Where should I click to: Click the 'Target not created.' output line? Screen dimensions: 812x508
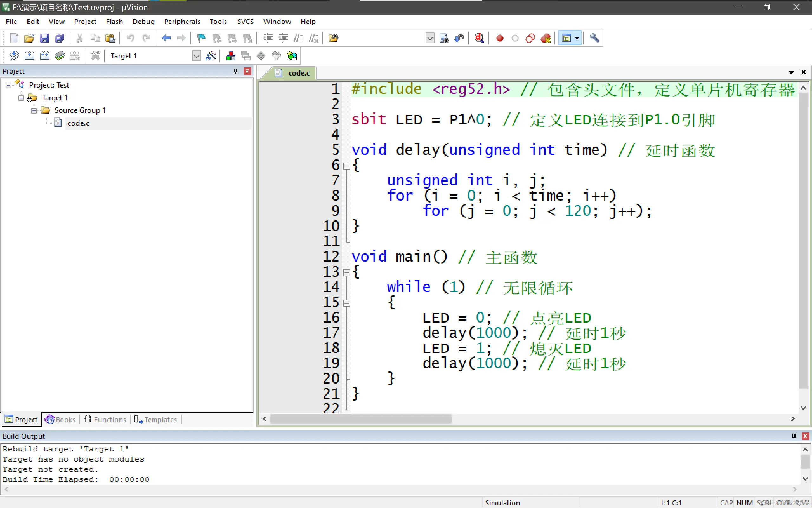[50, 469]
